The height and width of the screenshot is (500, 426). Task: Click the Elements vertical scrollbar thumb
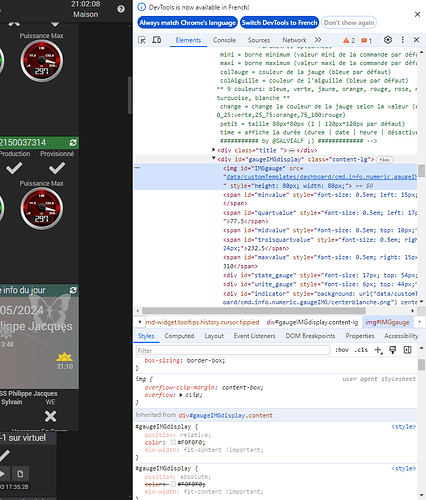pos(421,170)
